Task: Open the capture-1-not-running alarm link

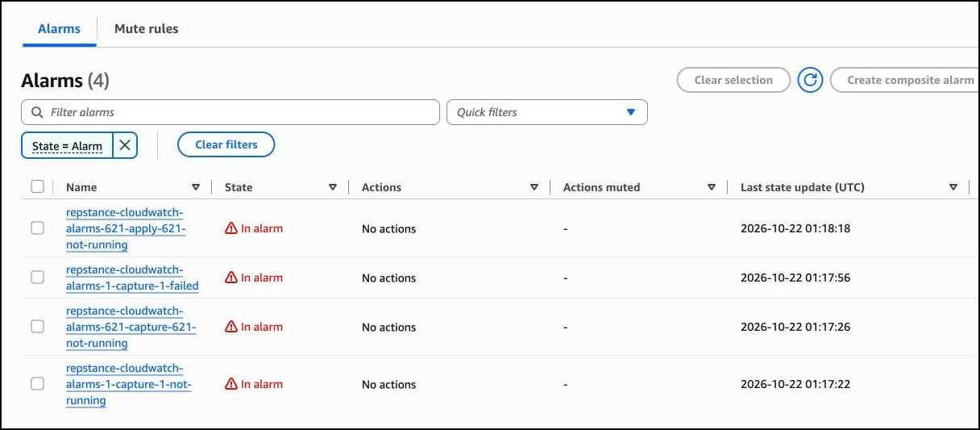Action: click(x=129, y=384)
